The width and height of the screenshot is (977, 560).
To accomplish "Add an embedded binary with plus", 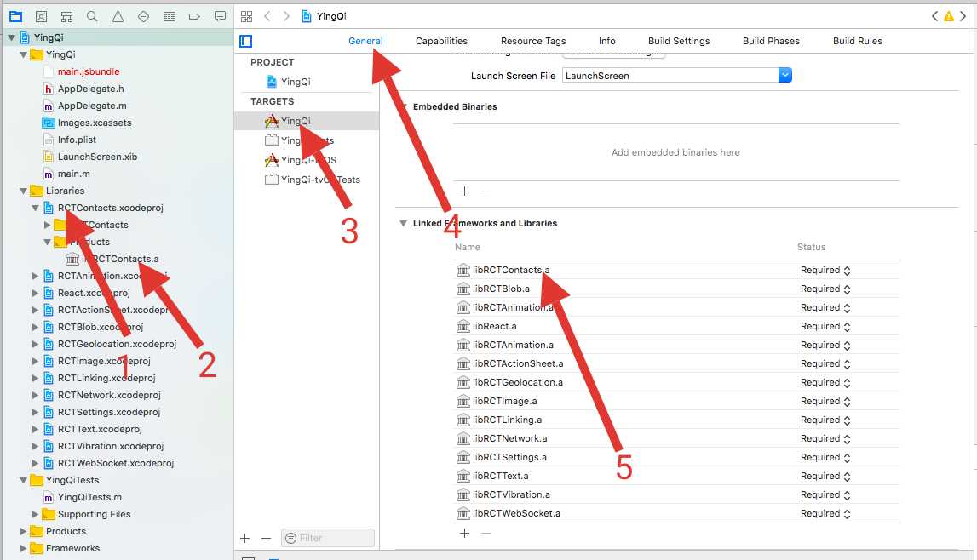I will [465, 191].
